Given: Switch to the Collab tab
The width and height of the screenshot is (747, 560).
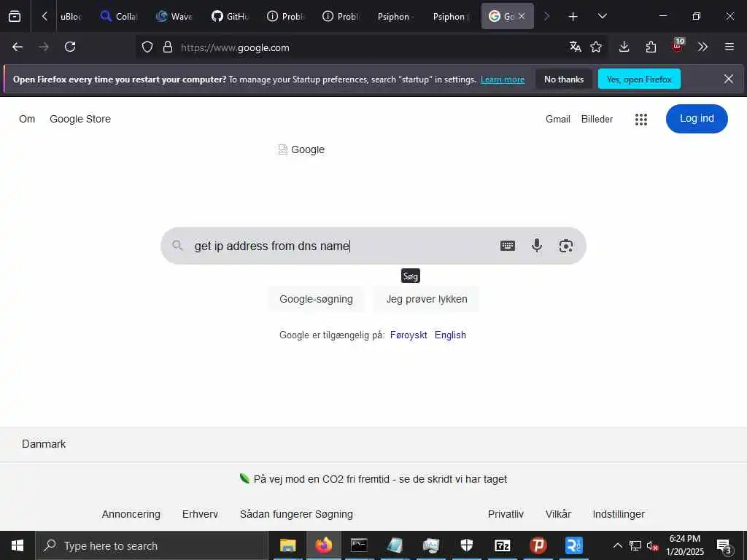Looking at the screenshot, I should click(119, 17).
